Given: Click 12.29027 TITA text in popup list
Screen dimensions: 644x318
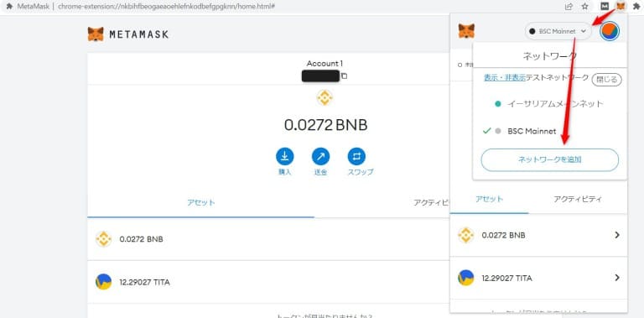Looking at the screenshot, I should pos(506,279).
